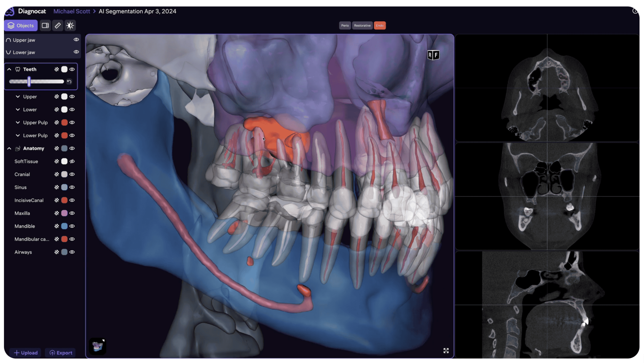Click the fullscreen expand icon in 3D view

point(446,351)
